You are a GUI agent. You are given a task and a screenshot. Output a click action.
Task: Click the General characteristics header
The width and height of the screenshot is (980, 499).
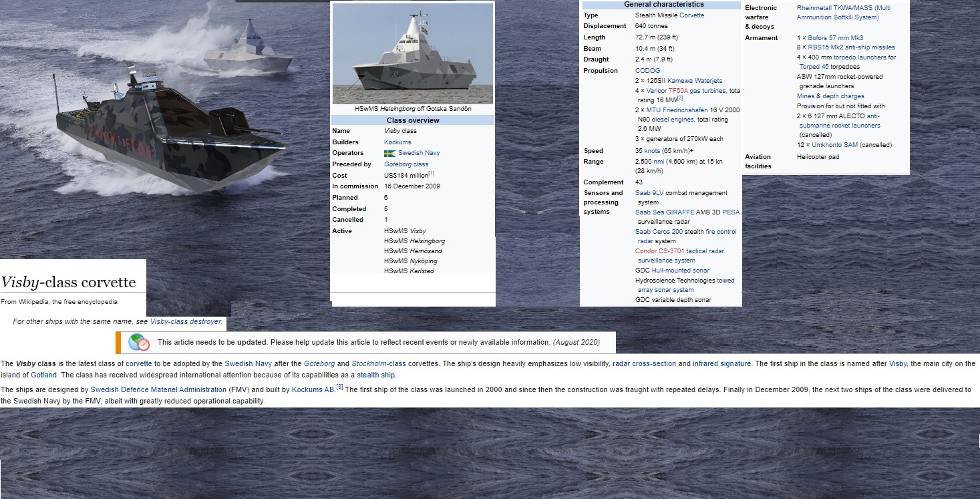[x=664, y=5]
